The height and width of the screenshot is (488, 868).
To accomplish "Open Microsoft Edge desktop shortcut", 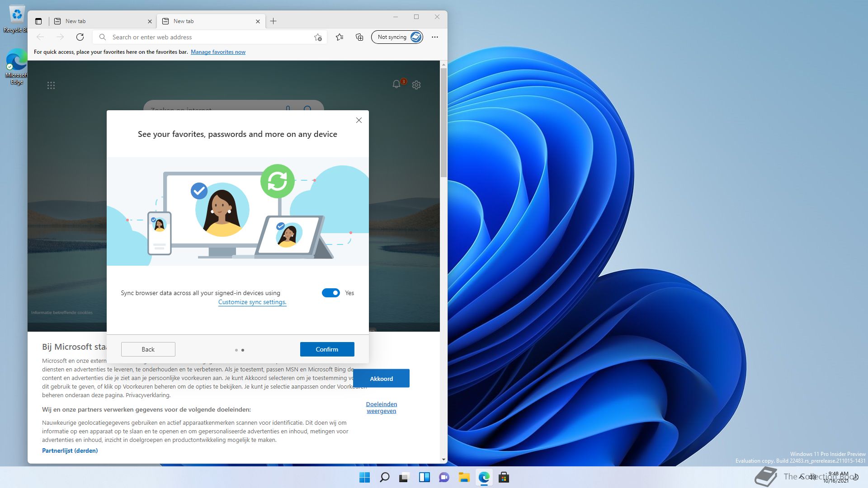I will pos(16,66).
